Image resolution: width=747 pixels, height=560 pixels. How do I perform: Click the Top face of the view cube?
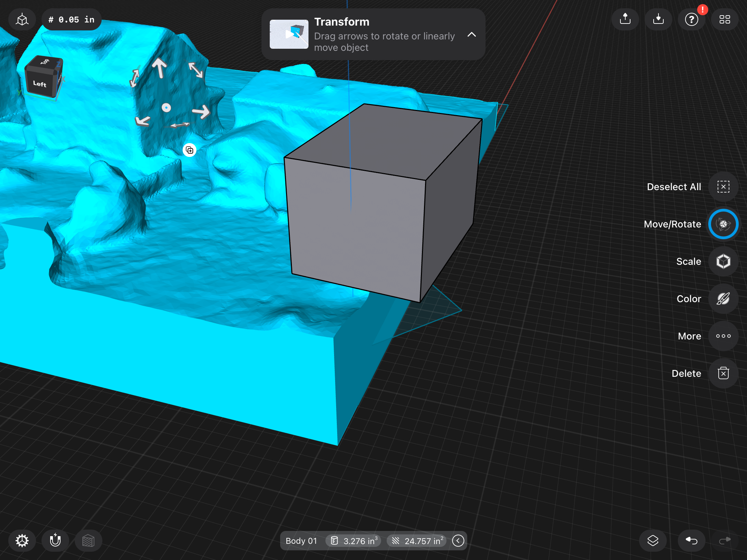click(x=45, y=62)
